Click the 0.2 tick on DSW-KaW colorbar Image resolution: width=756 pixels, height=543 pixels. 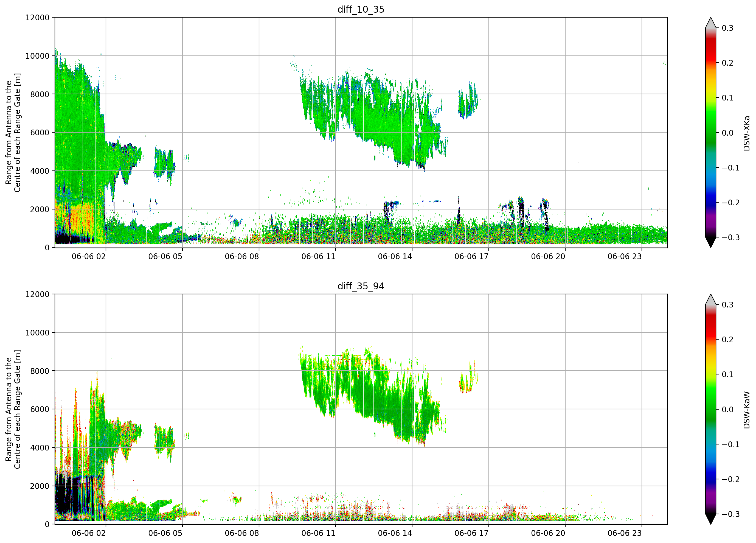coord(728,340)
